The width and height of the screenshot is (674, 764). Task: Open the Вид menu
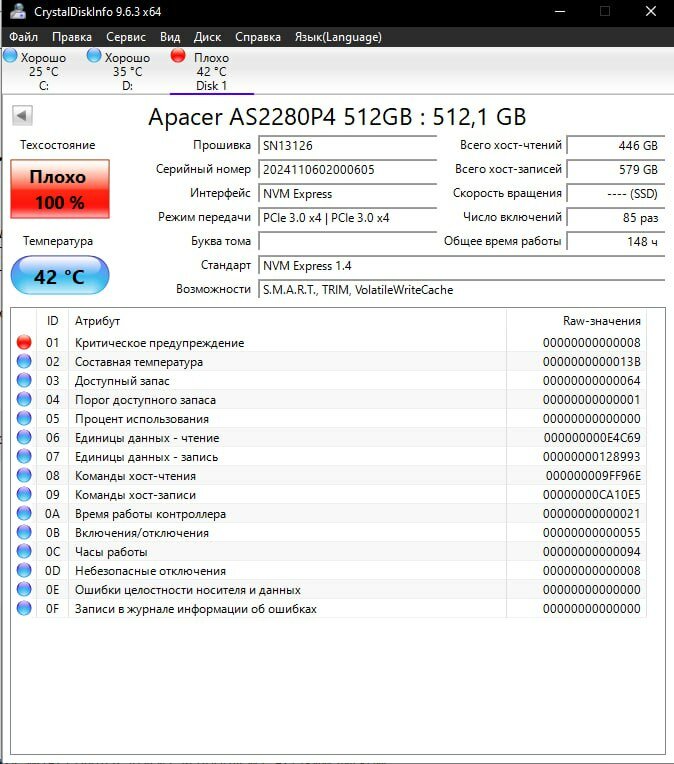click(170, 37)
